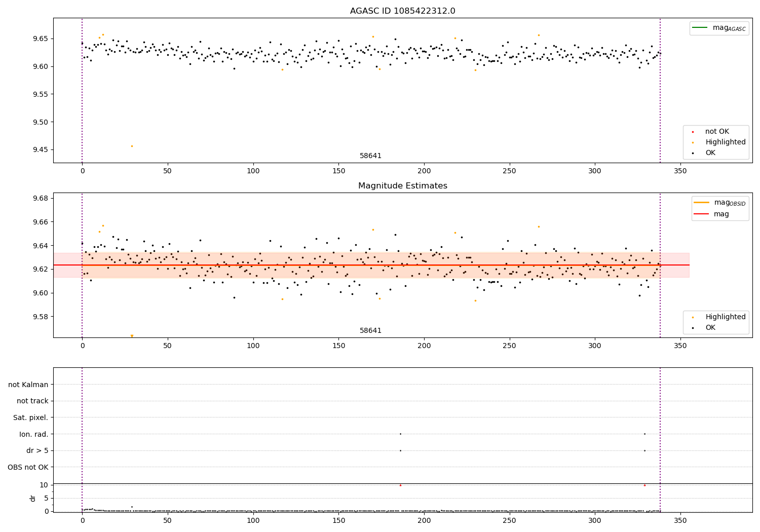Click the 'not OK' red legend entry in top plot
The height and width of the screenshot is (532, 760).
click(717, 132)
